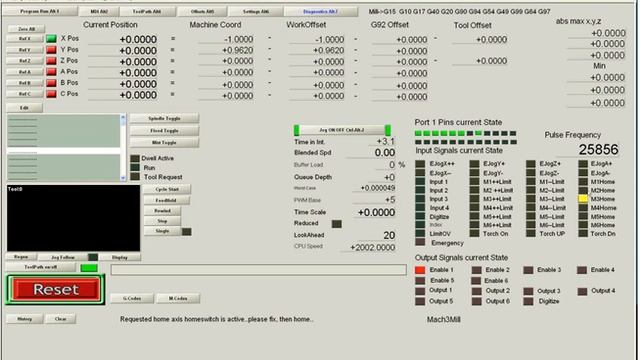Image resolution: width=640 pixels, height=360 pixels.
Task: Click the Edit G-code button
Action: (24, 108)
